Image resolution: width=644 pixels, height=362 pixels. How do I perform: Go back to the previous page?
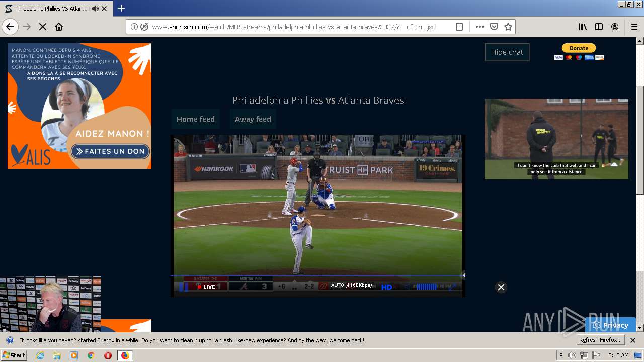click(10, 27)
